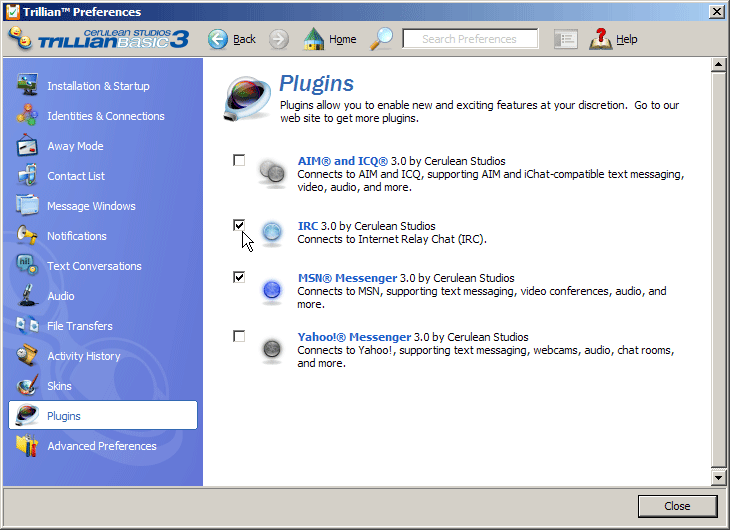Uncheck the IRC plugin checkbox

pos(239,225)
